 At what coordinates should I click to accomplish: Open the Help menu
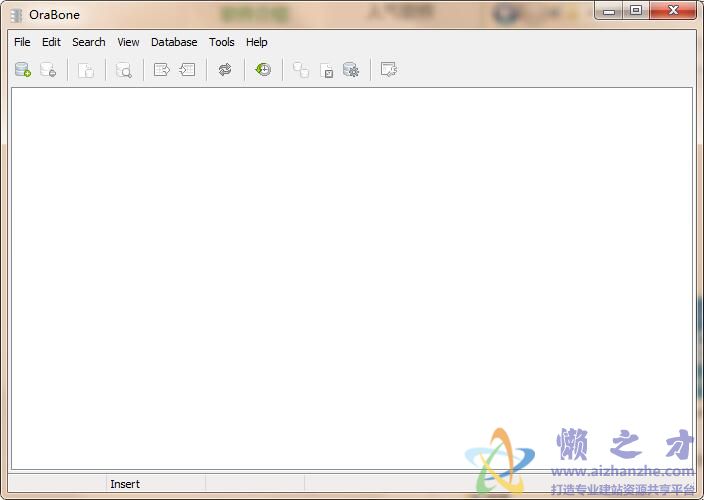[257, 42]
